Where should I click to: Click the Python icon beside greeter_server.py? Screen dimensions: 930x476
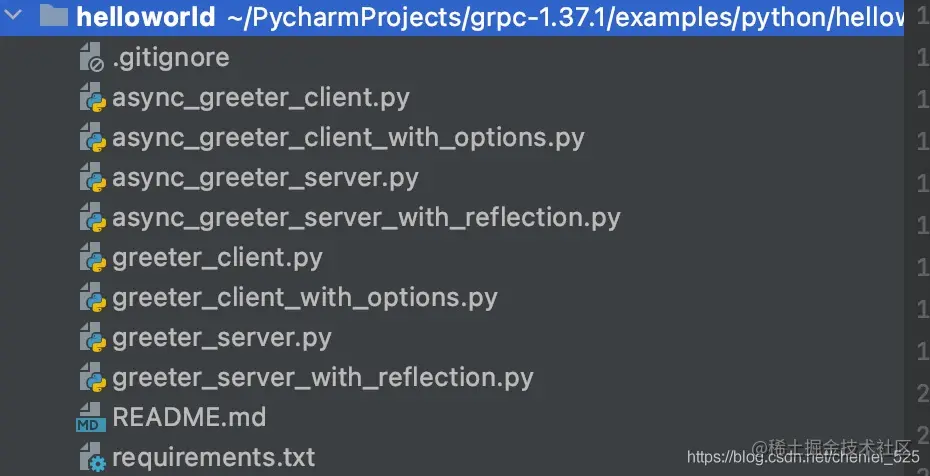pos(93,337)
